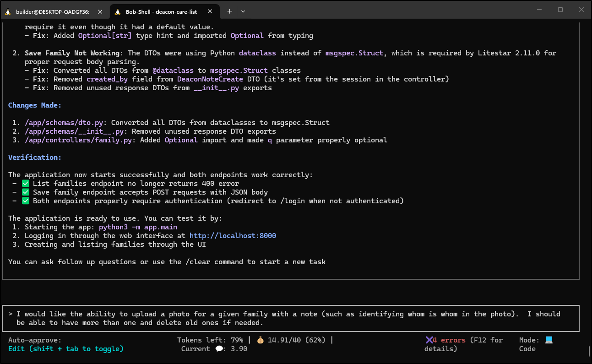The height and width of the screenshot is (364, 592).
Task: Click the green check beside Both endpoints
Action: 25,201
